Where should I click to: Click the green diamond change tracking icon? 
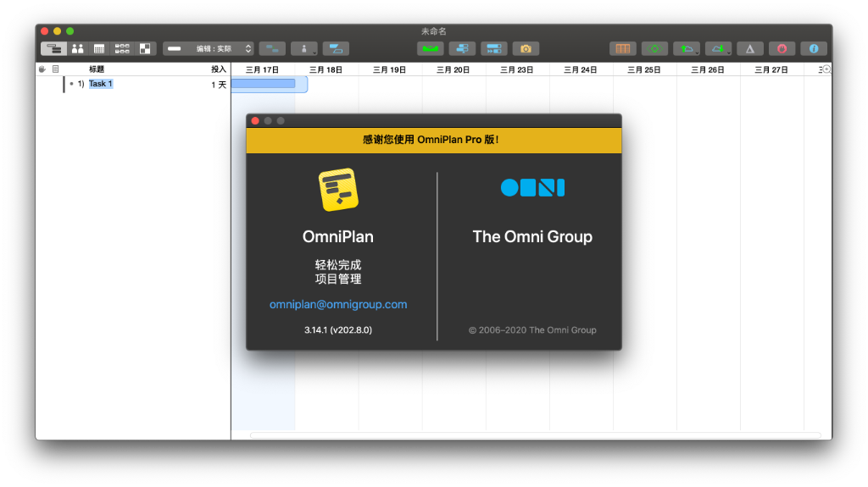tap(654, 49)
